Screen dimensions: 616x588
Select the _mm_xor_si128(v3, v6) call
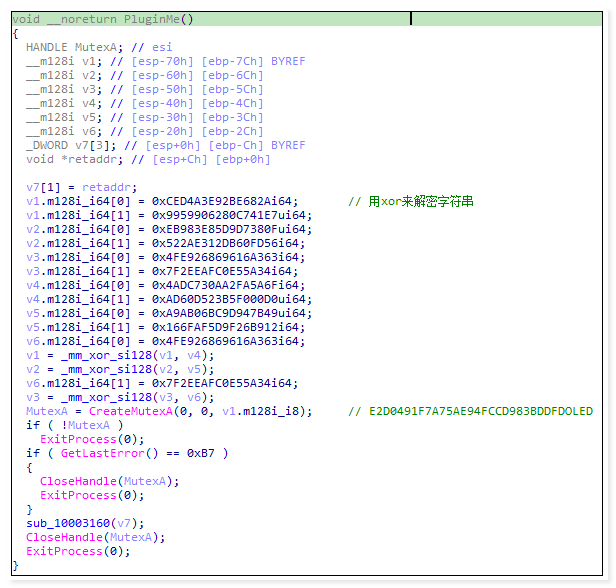pyautogui.click(x=105, y=397)
